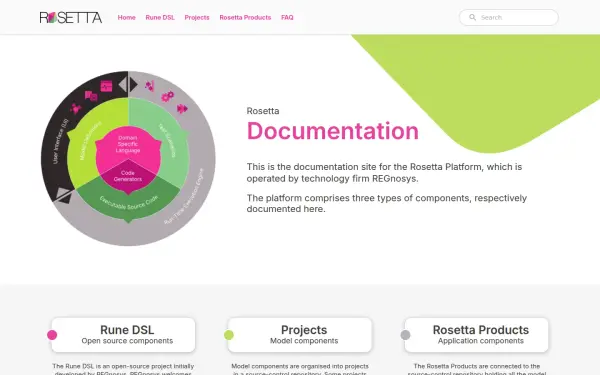Click the platform wheel diagram image
Screen dimensions: 600x375
tap(128, 158)
